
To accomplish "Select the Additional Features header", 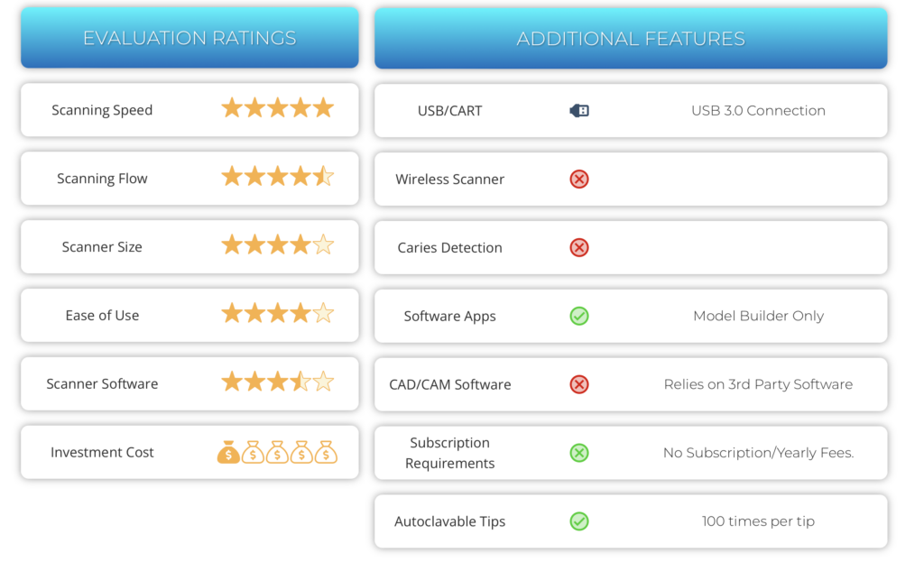I will click(631, 39).
